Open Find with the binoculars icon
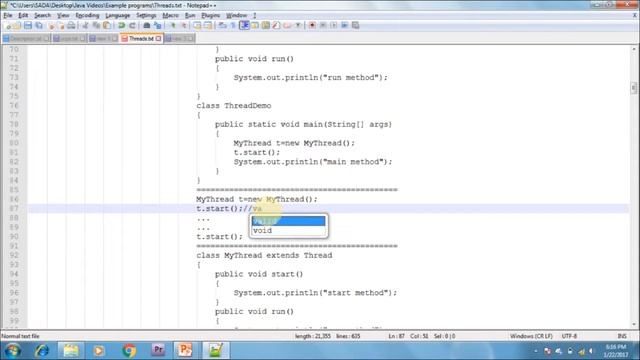 point(147,25)
